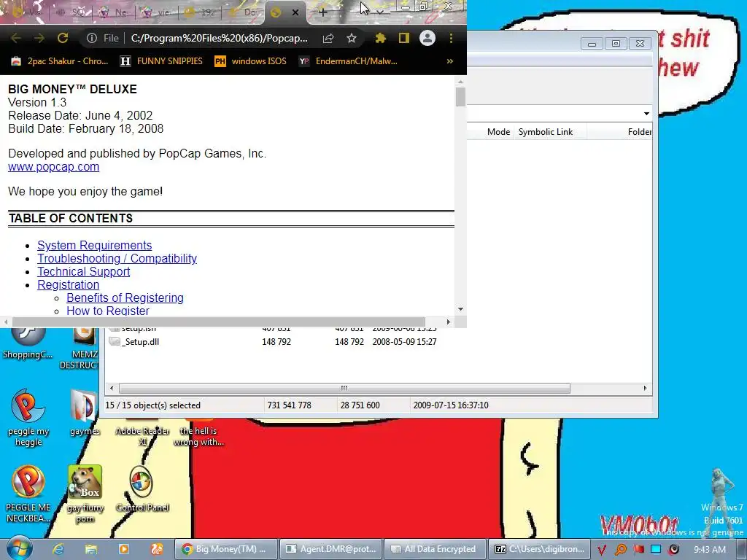This screenshot has width=747, height=560.
Task: Launch Internet Explorer from taskbar
Action: pyautogui.click(x=58, y=549)
